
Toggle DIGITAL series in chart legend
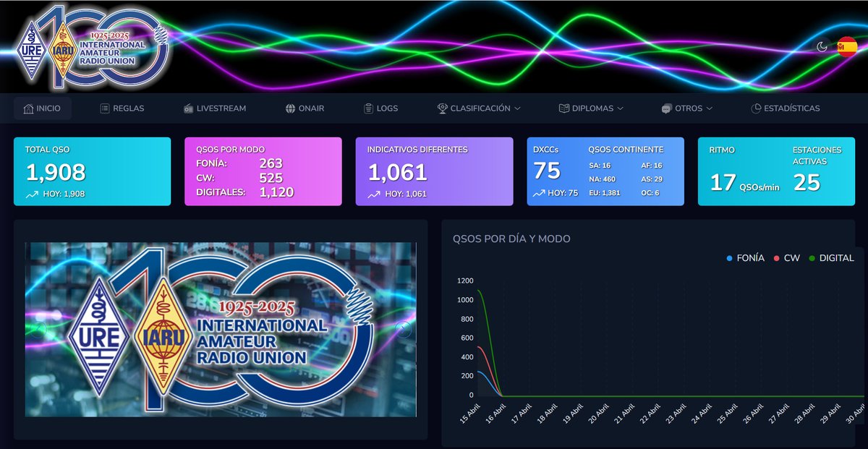[x=832, y=258]
